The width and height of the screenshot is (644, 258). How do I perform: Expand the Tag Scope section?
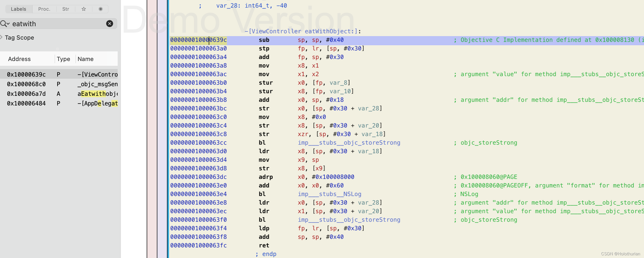(2, 37)
